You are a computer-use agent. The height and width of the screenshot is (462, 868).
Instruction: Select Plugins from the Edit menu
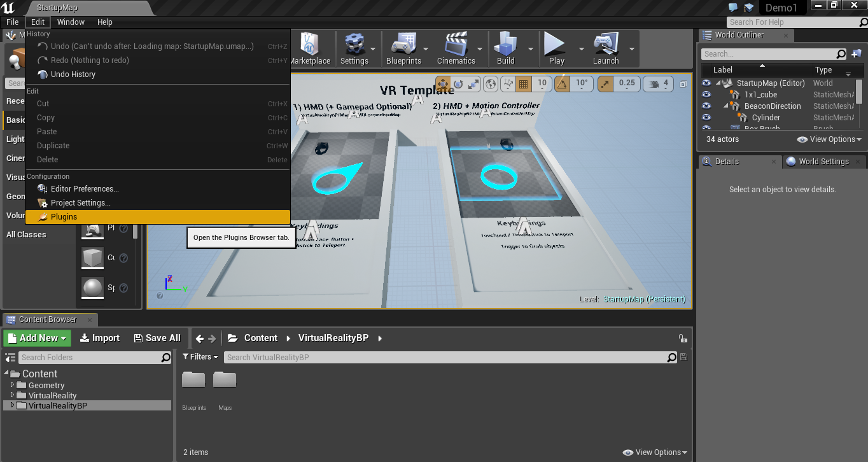64,216
